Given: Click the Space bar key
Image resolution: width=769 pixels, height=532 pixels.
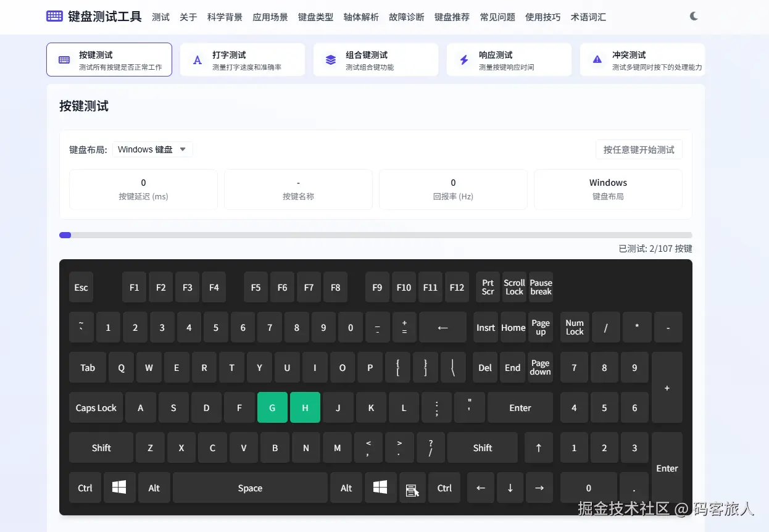Looking at the screenshot, I should pyautogui.click(x=250, y=488).
